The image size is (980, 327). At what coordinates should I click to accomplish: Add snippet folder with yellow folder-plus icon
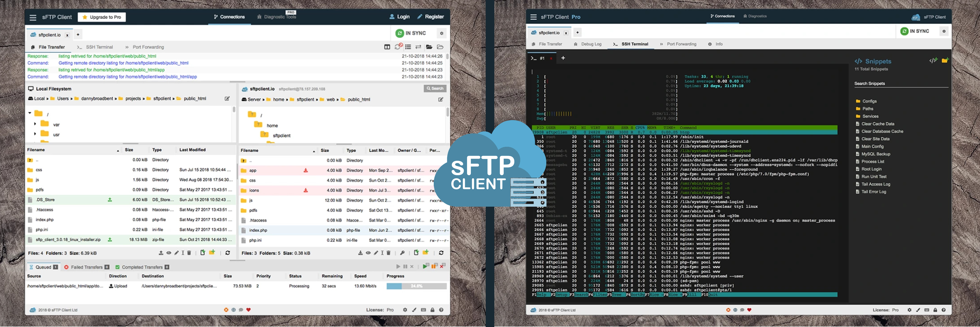coord(945,60)
